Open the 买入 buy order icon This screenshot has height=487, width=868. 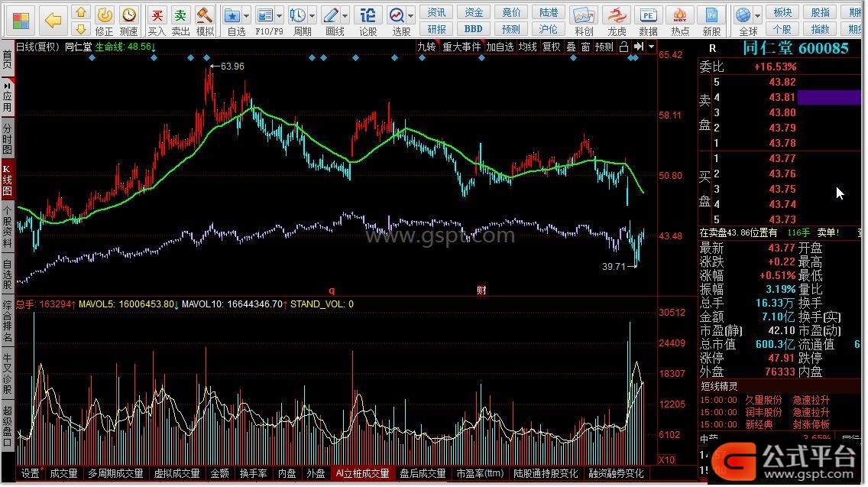pos(157,21)
